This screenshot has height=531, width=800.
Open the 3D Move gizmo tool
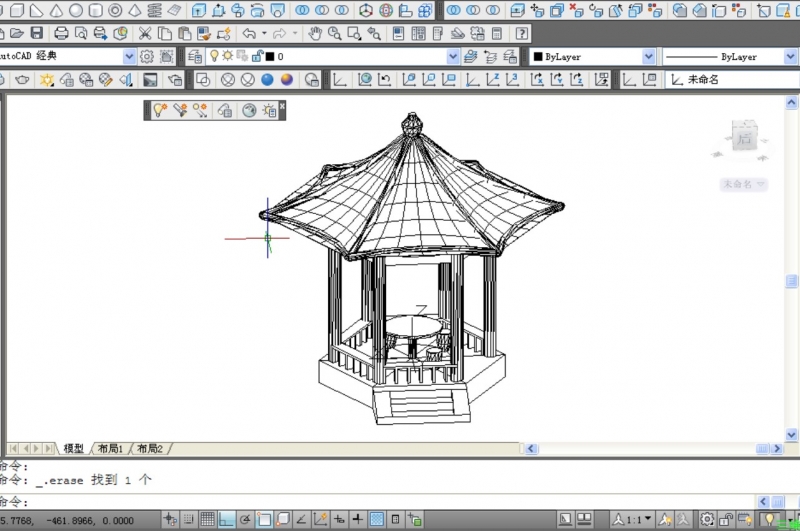365,10
